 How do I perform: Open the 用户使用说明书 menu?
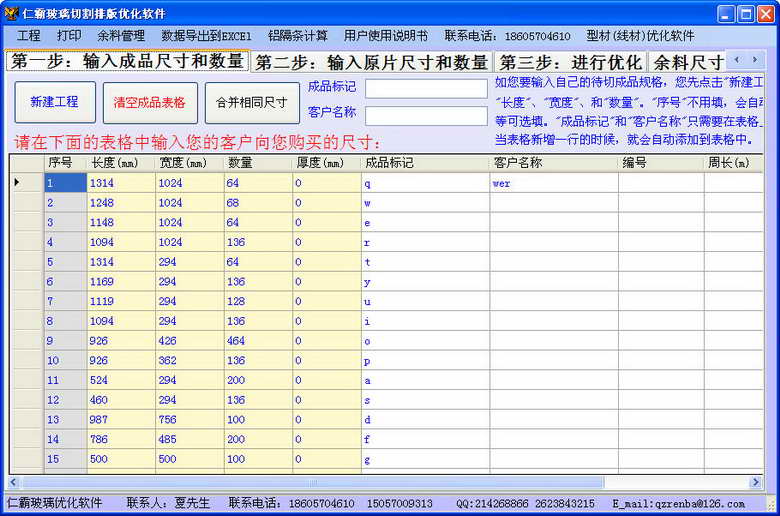click(x=385, y=35)
